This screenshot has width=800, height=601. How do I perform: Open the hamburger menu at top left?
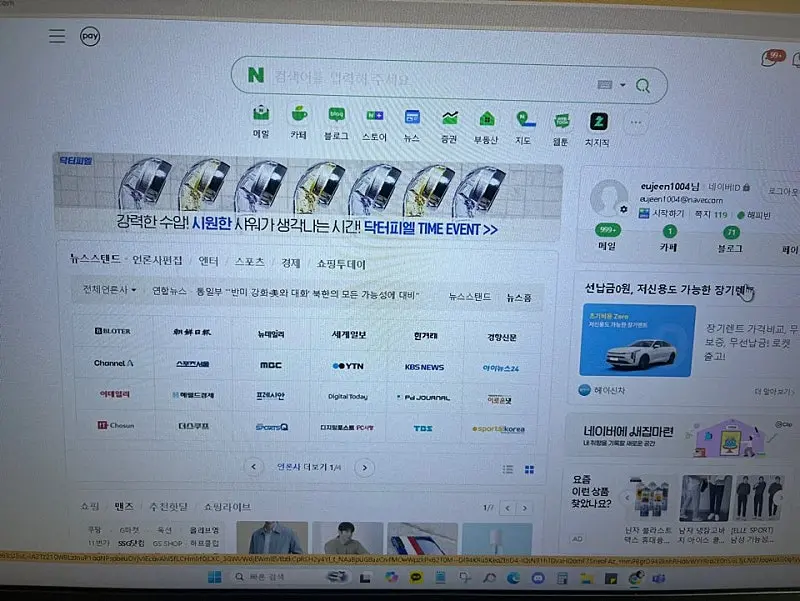57,36
